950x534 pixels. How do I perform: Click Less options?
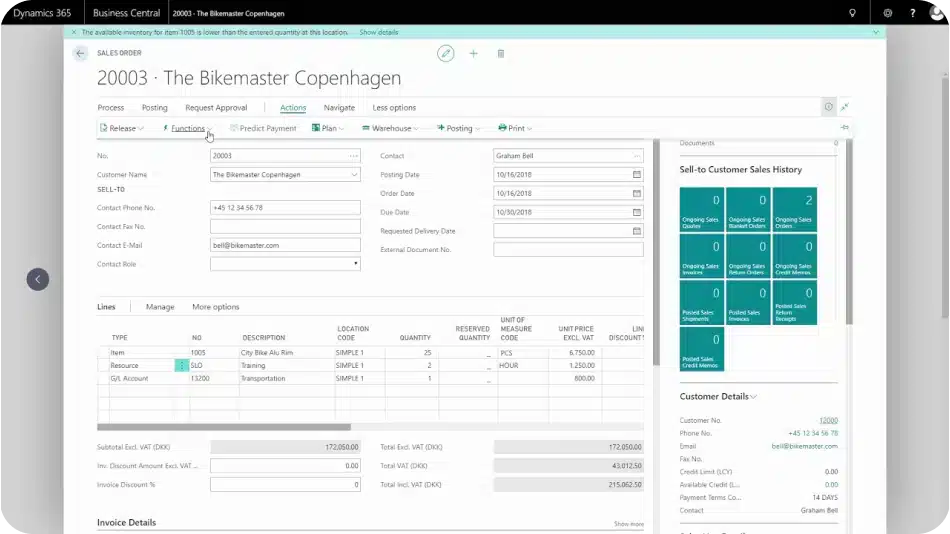(394, 107)
